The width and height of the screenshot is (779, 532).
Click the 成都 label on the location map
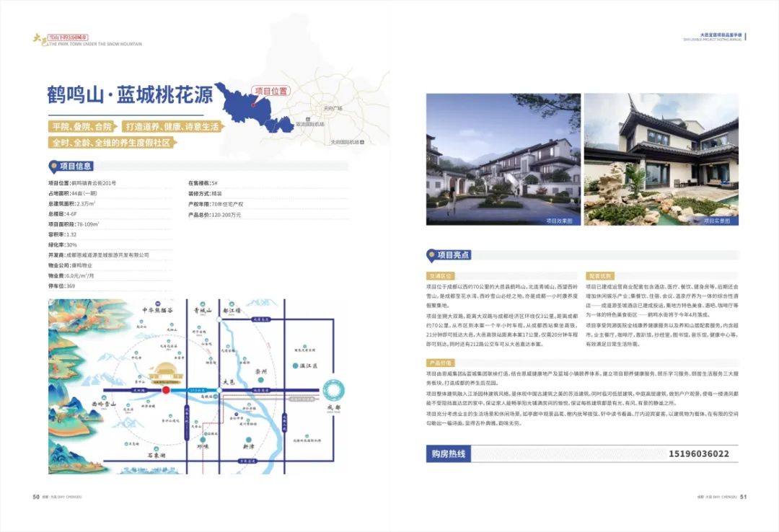(334, 407)
